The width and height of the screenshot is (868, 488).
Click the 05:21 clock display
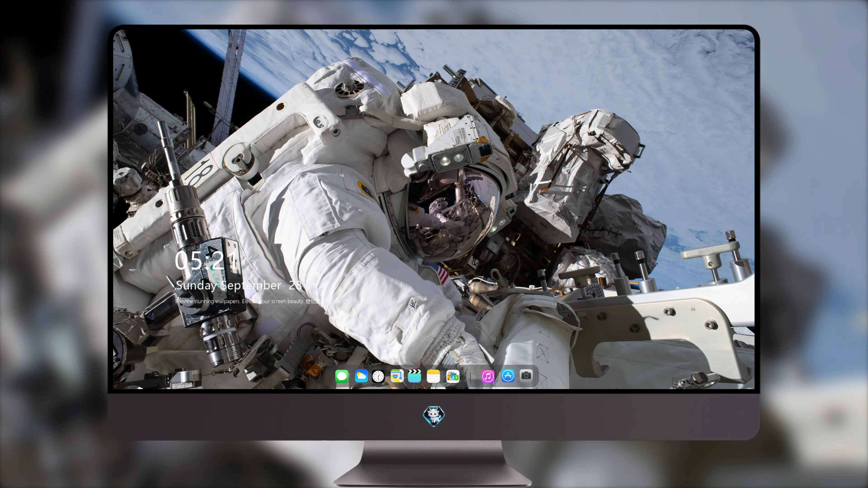(x=206, y=260)
